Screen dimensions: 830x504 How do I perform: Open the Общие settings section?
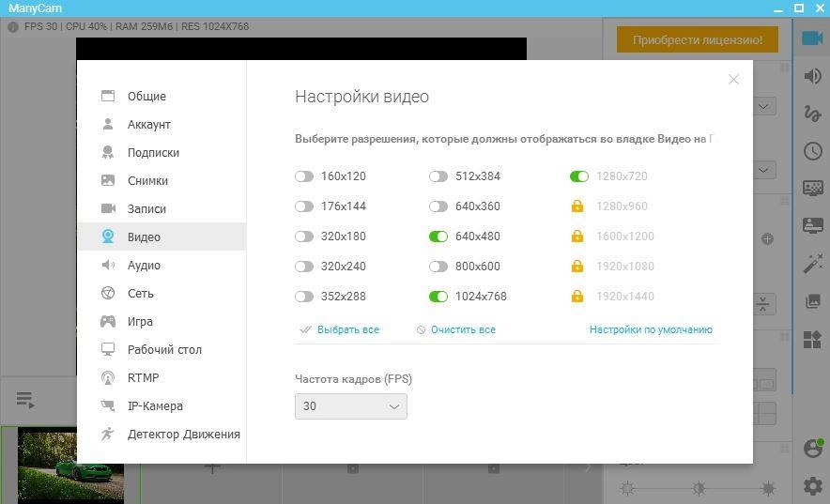click(x=162, y=97)
